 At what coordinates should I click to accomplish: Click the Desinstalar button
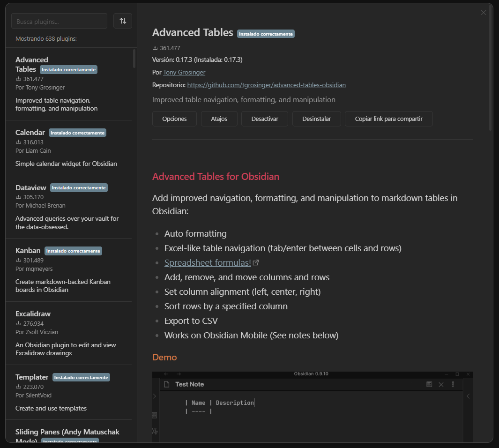(317, 119)
